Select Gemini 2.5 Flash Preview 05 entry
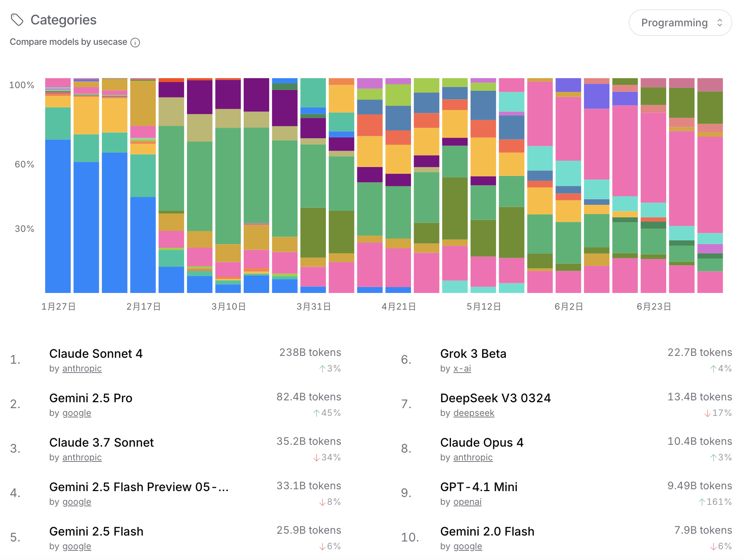745x560 pixels. (139, 487)
